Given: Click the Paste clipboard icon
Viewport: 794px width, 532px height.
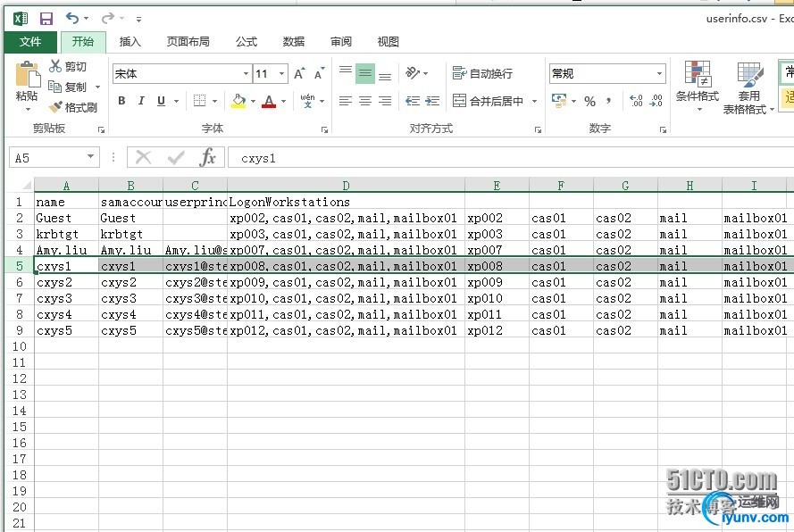Looking at the screenshot, I should coord(28,75).
